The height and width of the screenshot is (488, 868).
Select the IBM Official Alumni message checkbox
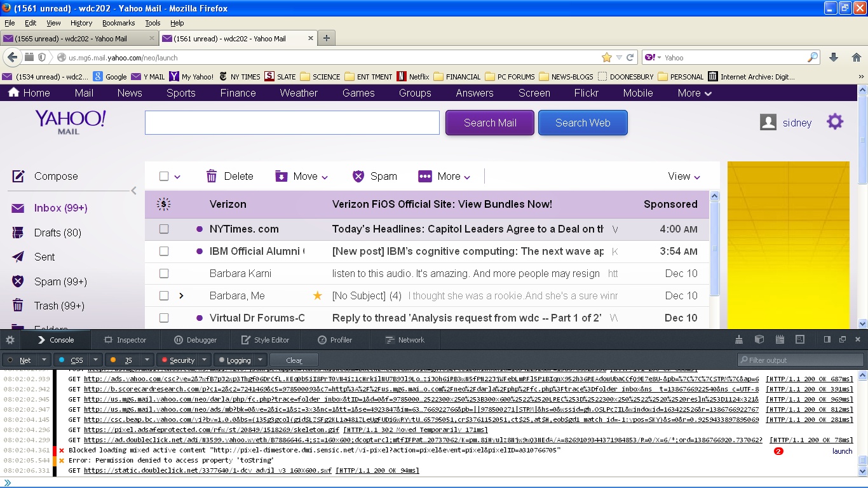tap(164, 251)
